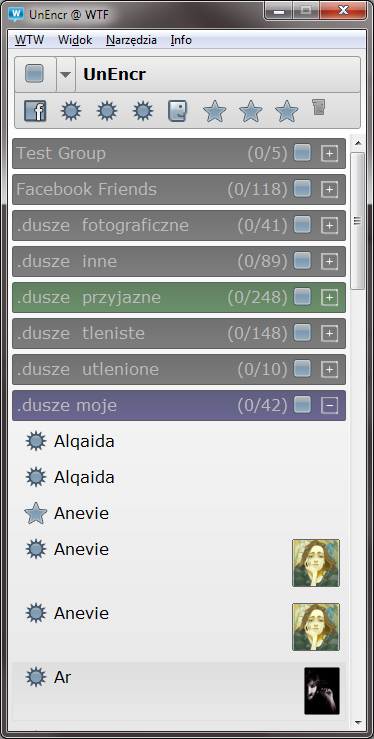374x739 pixels.
Task: Click the small gray trash-like icon in toolbar
Action: [319, 107]
